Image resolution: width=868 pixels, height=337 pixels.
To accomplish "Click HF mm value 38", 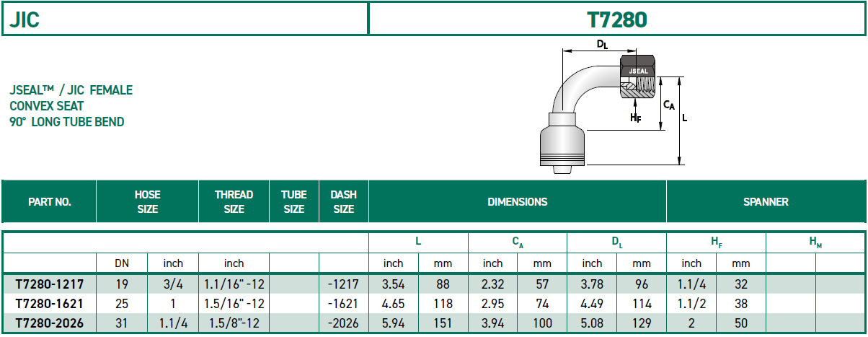I will [x=741, y=304].
